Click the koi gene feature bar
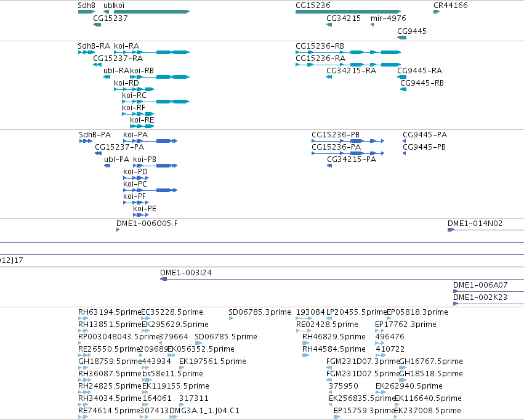Screen dimensions: 524x420 (151, 12)
